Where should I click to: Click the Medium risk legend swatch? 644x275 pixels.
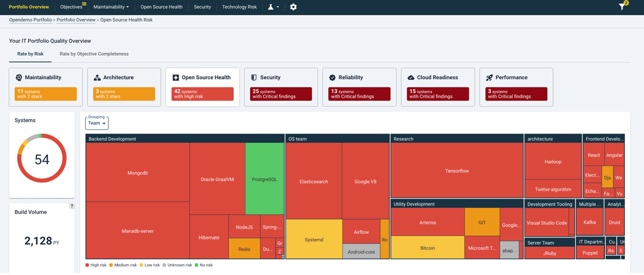pyautogui.click(x=111, y=265)
